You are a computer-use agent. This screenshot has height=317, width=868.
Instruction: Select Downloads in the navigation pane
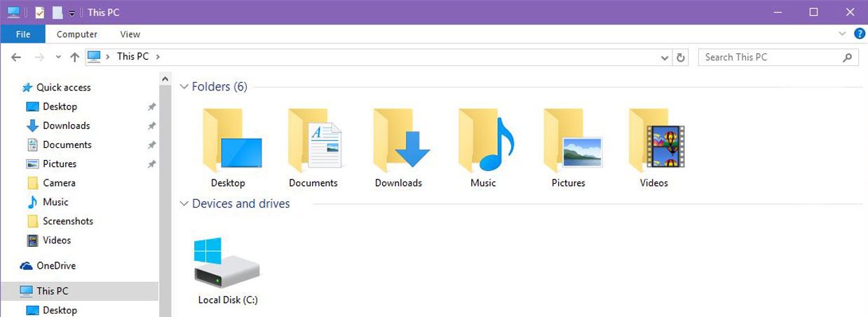(67, 126)
